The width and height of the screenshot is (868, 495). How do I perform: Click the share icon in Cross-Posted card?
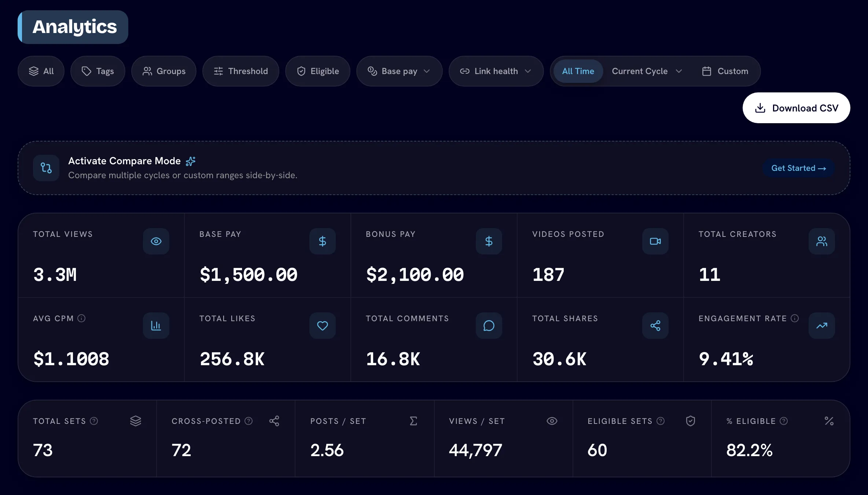274,421
